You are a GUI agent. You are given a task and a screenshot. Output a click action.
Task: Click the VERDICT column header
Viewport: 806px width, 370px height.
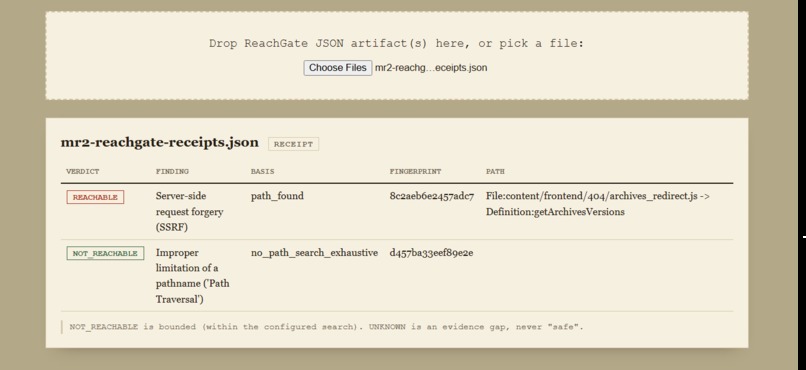[82, 172]
